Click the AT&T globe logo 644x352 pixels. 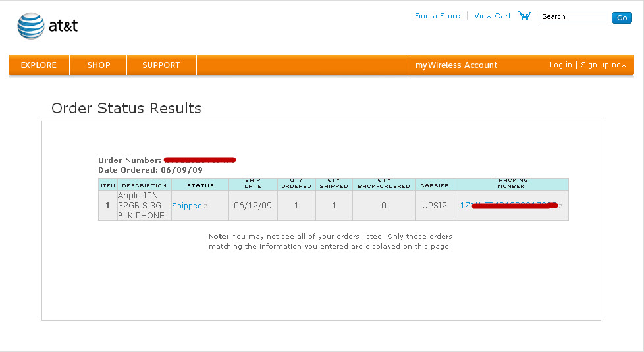[31, 26]
